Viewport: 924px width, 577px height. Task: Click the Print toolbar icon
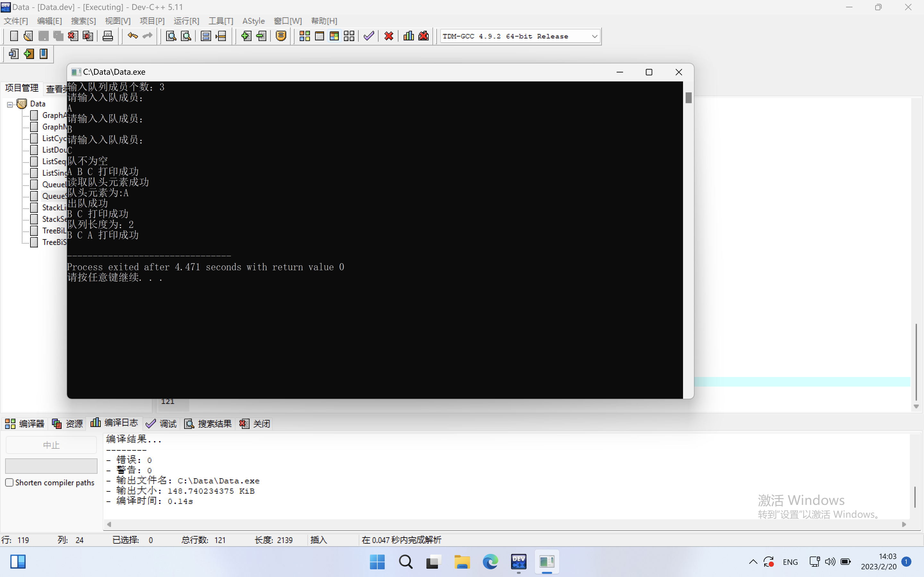point(108,36)
